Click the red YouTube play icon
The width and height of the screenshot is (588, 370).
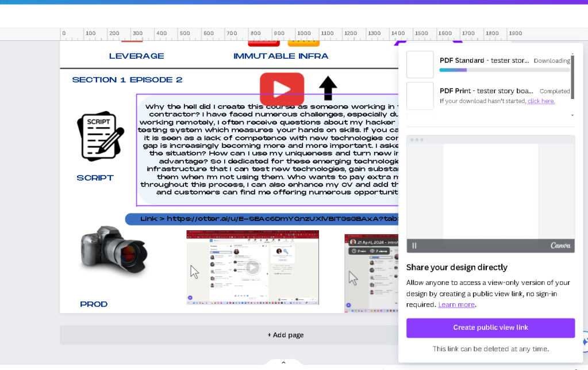tap(282, 89)
